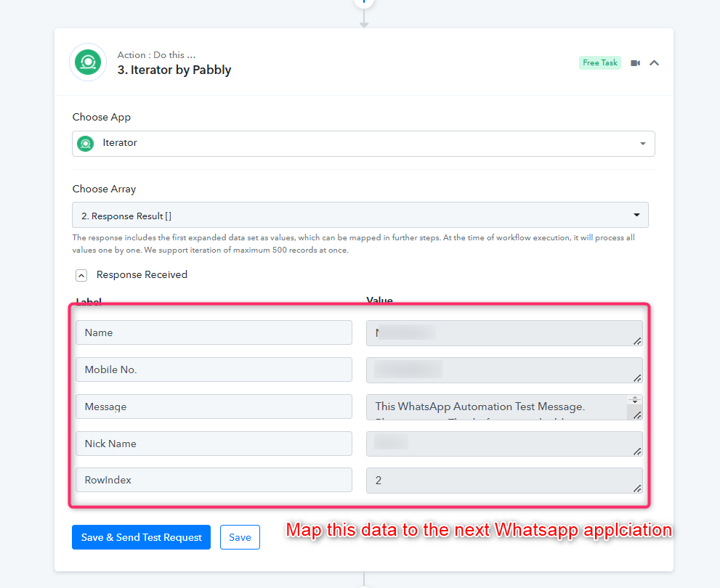Click Save & Send Test Request button
Viewport: 720px width, 588px height.
141,537
